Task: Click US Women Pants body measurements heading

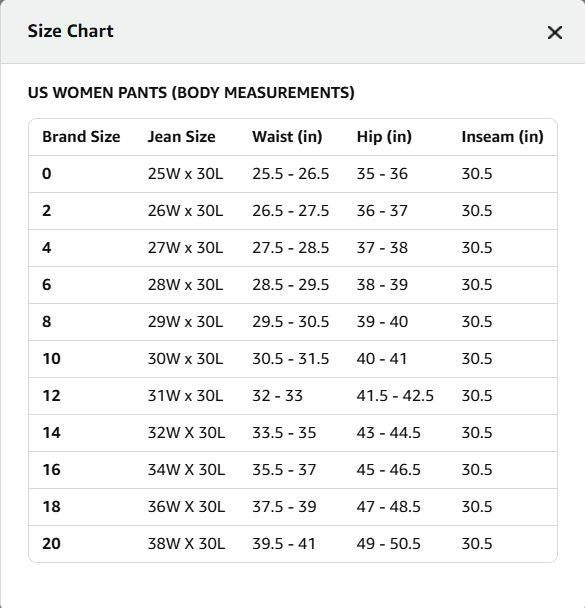Action: 191,93
